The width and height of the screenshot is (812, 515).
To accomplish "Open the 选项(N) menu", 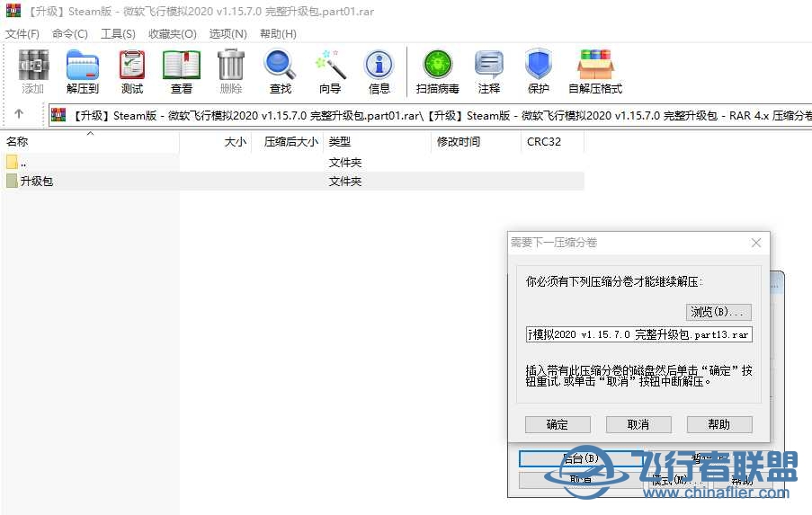I will click(x=228, y=33).
